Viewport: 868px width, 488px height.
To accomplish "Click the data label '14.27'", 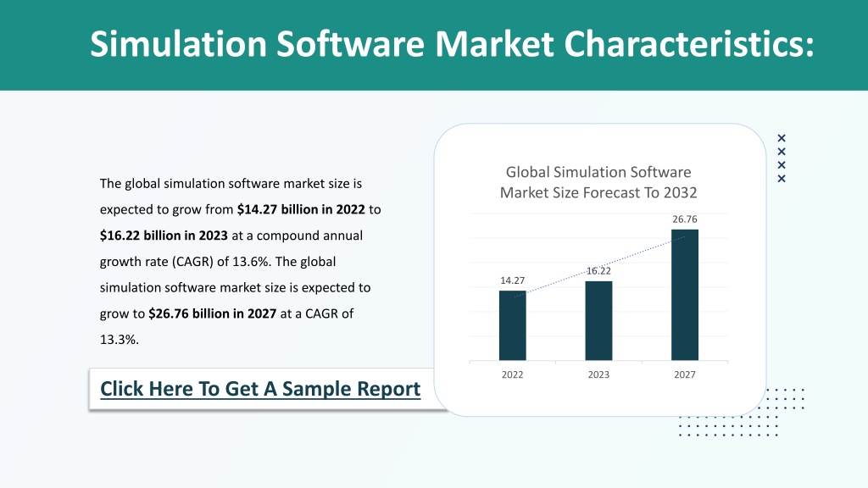I will [513, 280].
